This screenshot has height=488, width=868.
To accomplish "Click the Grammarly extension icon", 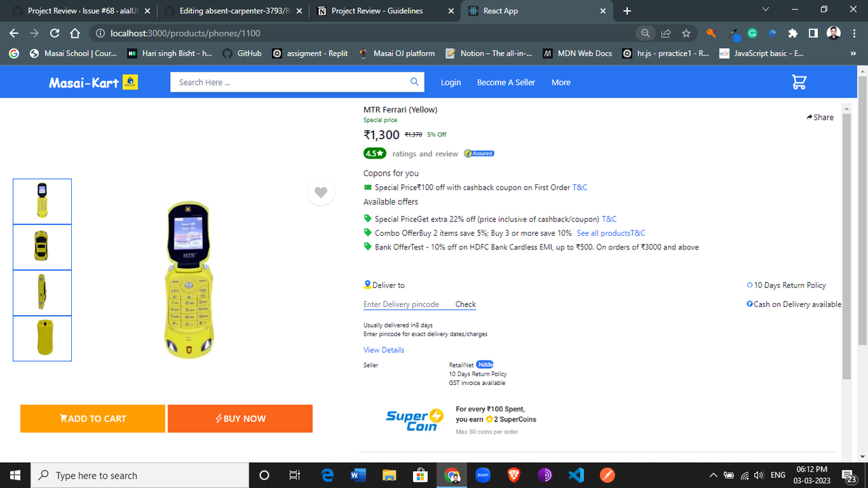I will coord(752,33).
